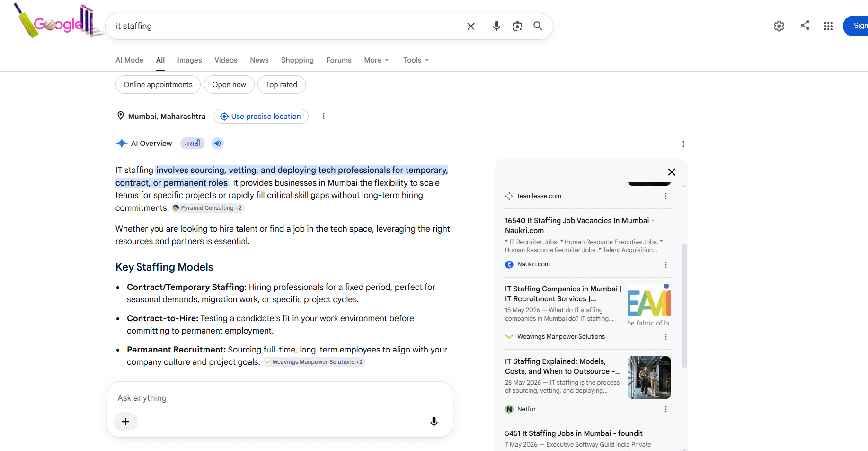Open Netfor article photo thumbnail
The width and height of the screenshot is (868, 451).
(649, 378)
